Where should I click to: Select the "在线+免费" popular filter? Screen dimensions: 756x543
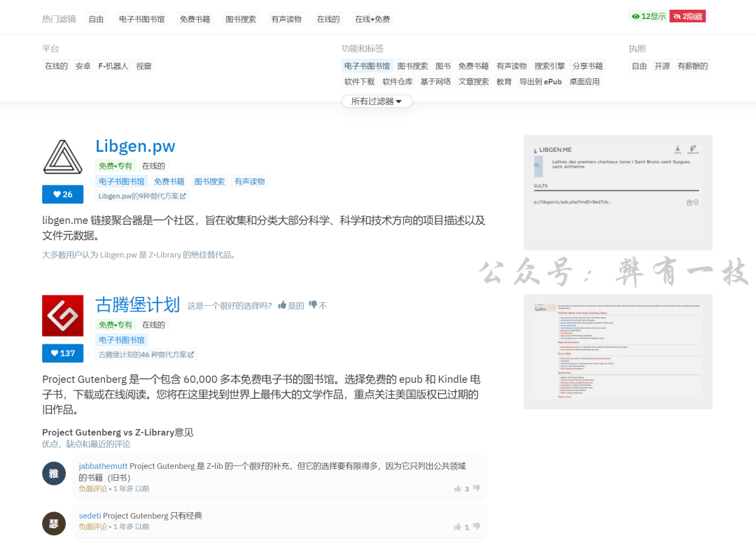click(372, 19)
